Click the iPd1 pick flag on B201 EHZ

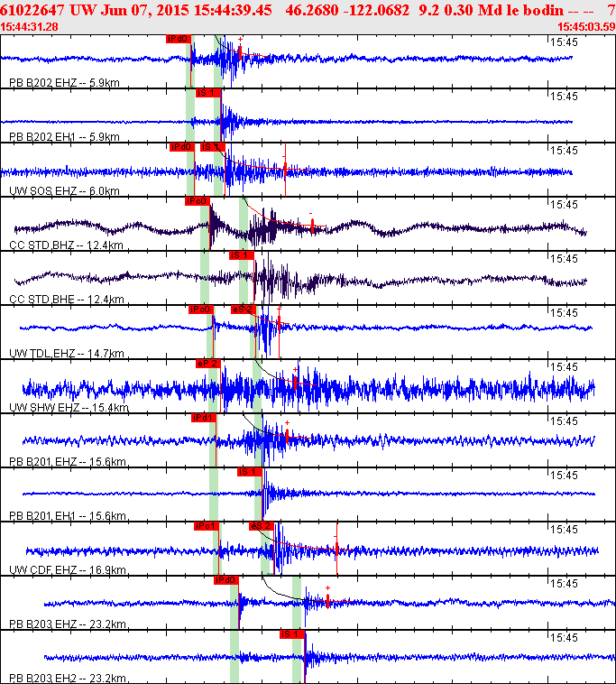(x=204, y=418)
